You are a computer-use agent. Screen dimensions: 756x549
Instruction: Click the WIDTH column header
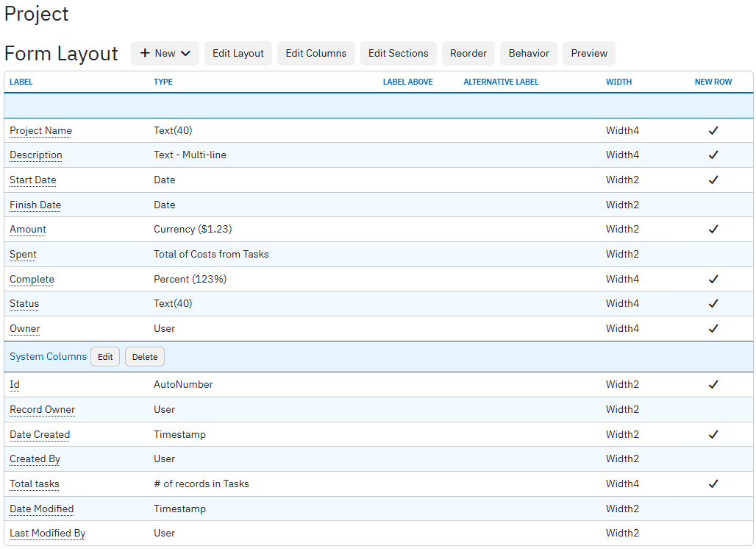pos(618,82)
